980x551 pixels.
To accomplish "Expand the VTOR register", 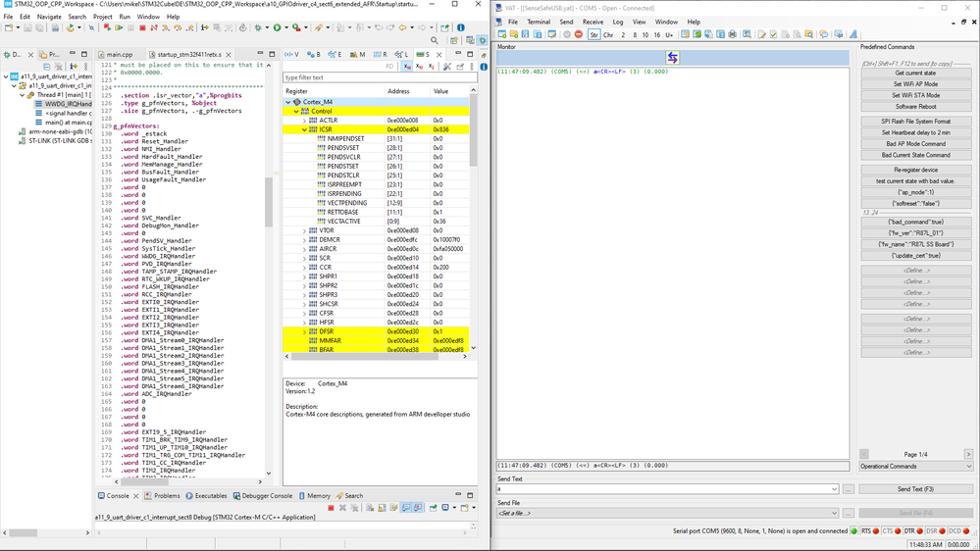I will [x=304, y=230].
